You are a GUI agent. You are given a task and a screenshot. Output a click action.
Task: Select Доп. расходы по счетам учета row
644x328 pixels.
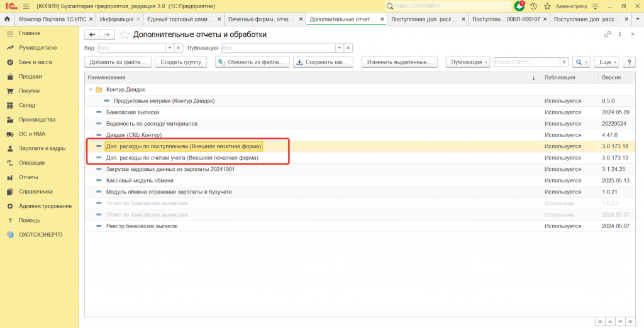[x=360, y=158]
